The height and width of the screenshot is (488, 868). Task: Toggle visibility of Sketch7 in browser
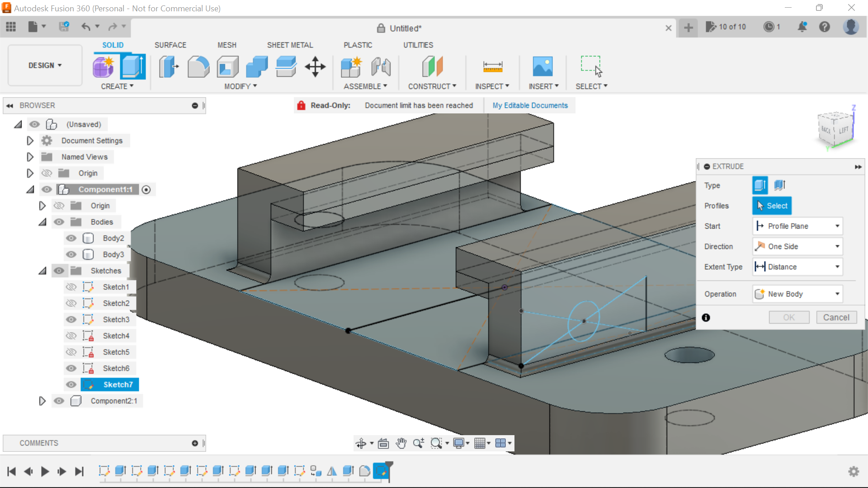pyautogui.click(x=71, y=385)
